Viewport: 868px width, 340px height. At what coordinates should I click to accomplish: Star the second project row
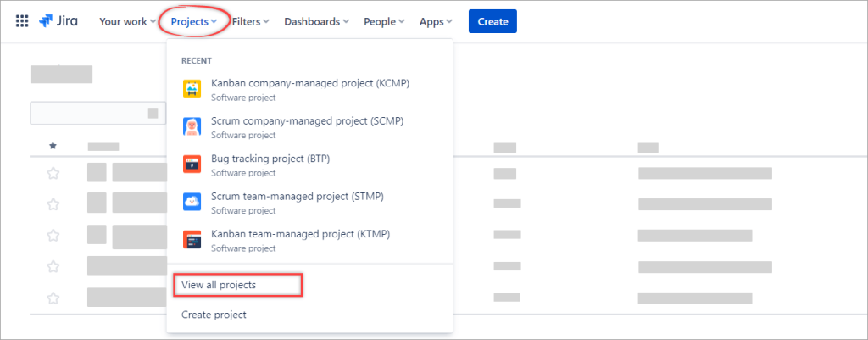[x=53, y=204]
